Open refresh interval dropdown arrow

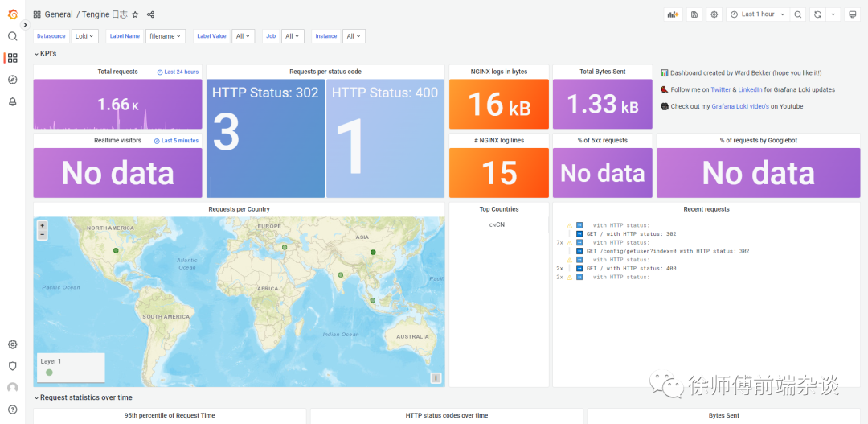point(833,15)
